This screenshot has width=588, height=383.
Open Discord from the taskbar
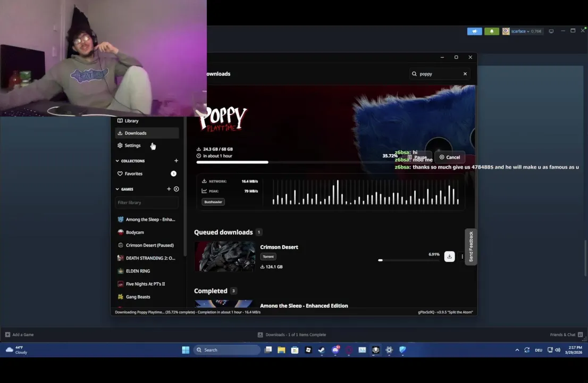[x=335, y=350]
